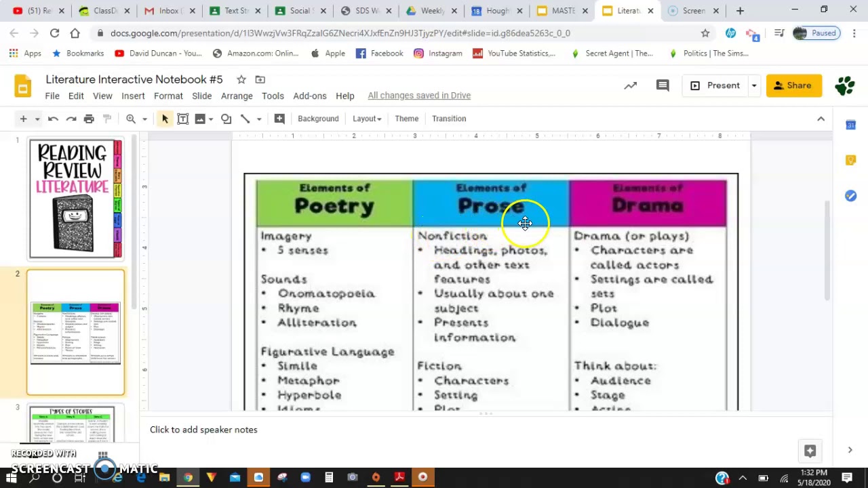View the activity dashboard trend icon
Screen dimensions: 868x488
click(x=631, y=85)
